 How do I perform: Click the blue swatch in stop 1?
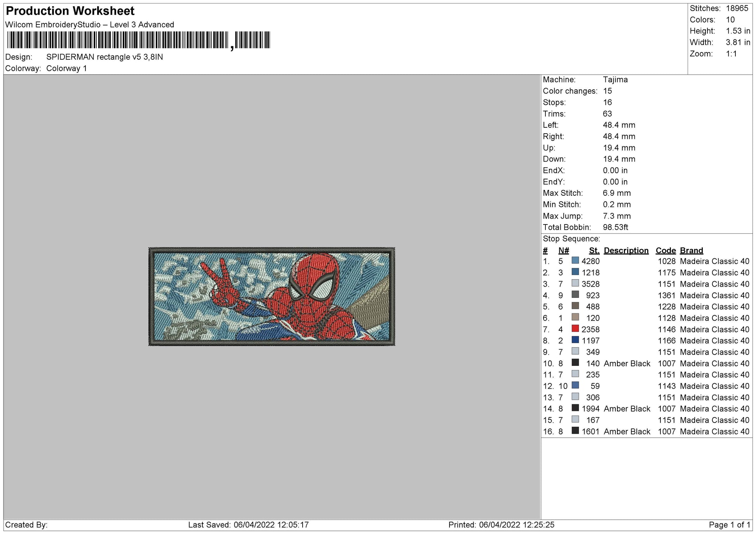point(575,261)
